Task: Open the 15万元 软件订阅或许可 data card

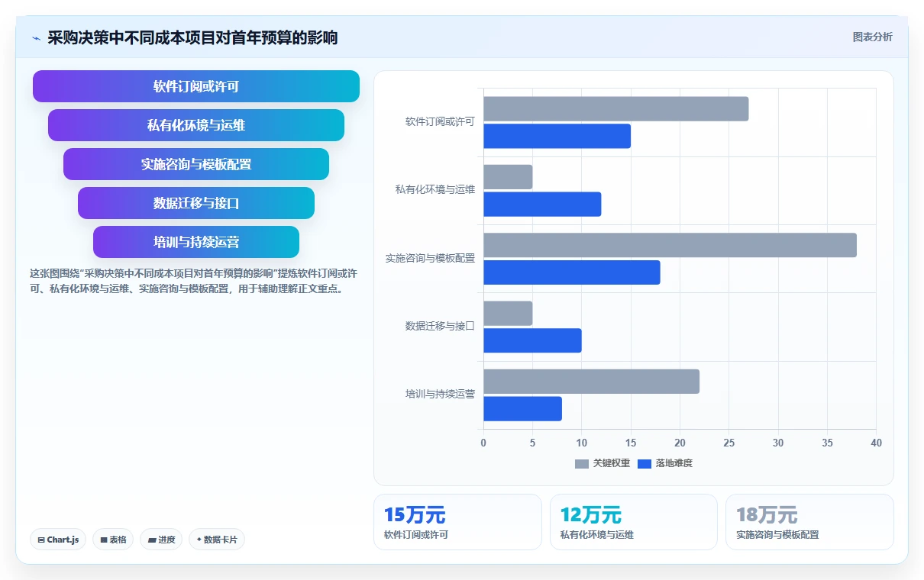Action: pyautogui.click(x=457, y=522)
